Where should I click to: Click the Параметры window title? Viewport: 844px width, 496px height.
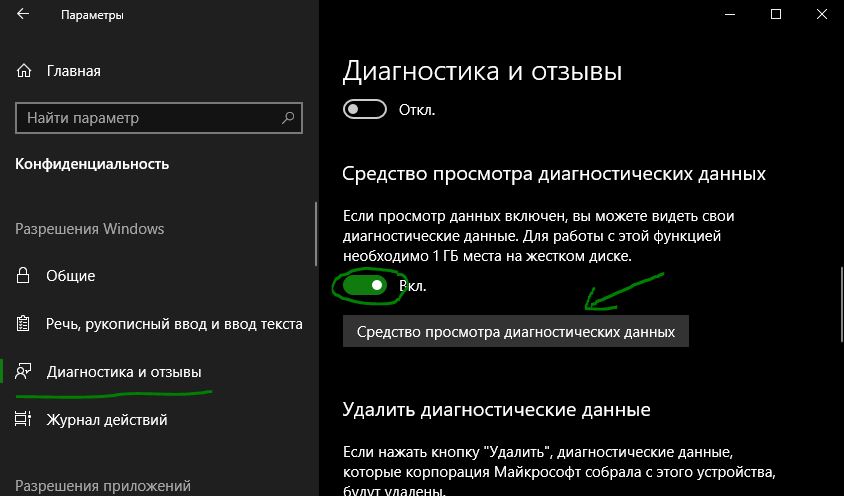(x=92, y=15)
